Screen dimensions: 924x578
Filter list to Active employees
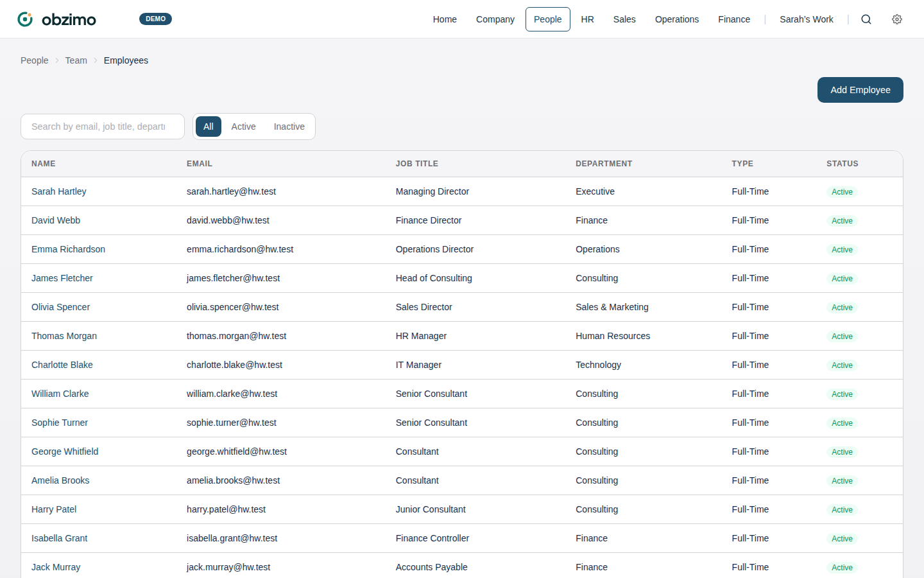click(x=244, y=127)
